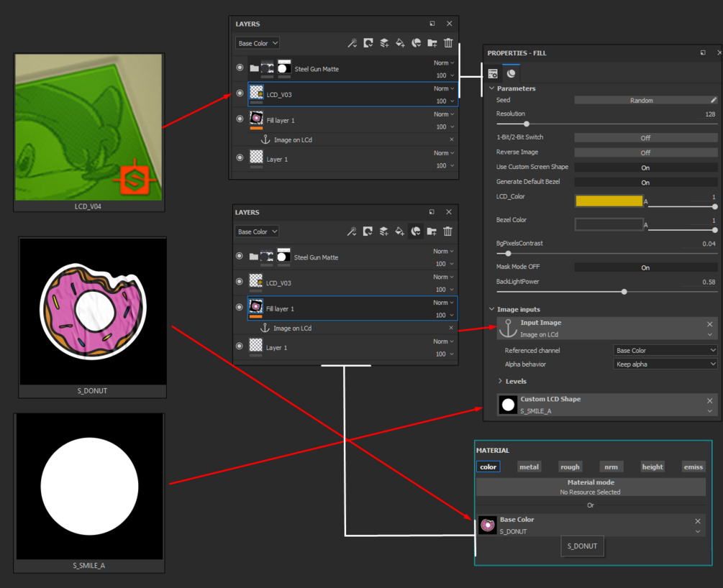The height and width of the screenshot is (588, 723).
Task: Click trash delete icon in upper Layers panel
Action: pos(448,43)
